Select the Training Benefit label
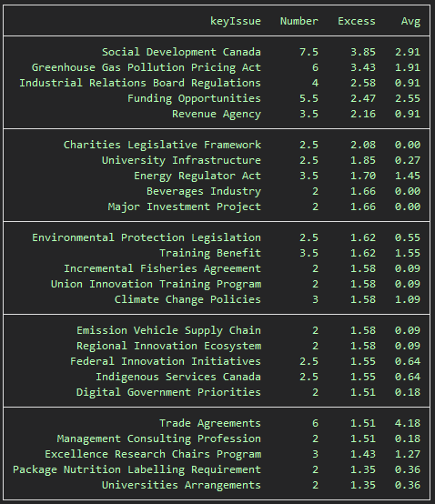Image resolution: width=435 pixels, height=504 pixels. (x=210, y=253)
